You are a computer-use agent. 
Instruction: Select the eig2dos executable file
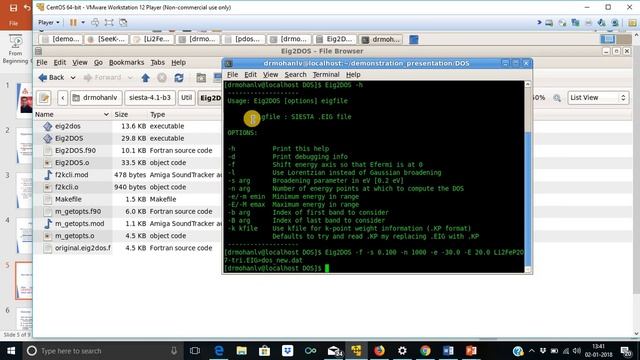(x=68, y=126)
